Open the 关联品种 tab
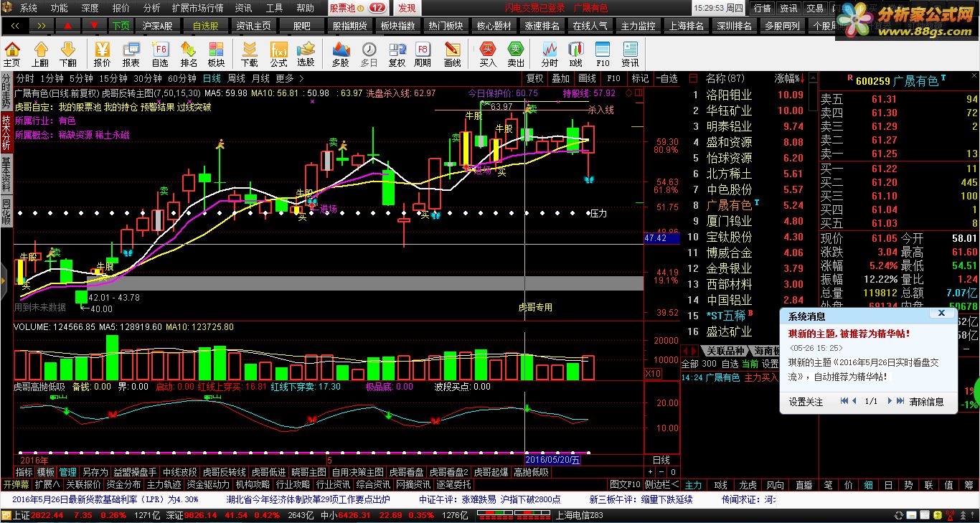This screenshot has width=980, height=523. tap(725, 351)
